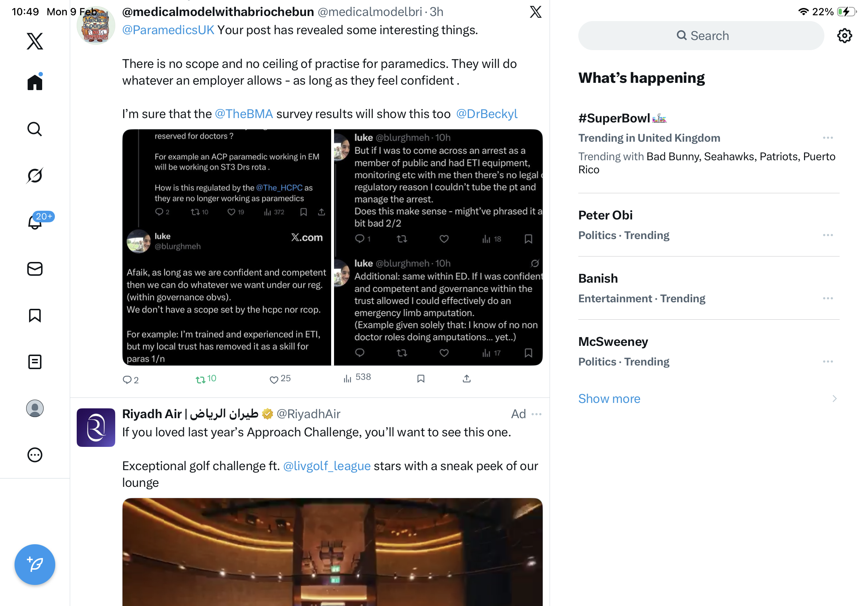Open the Profile avatar icon in sidebar
This screenshot has height=606, width=868.
pyautogui.click(x=35, y=408)
